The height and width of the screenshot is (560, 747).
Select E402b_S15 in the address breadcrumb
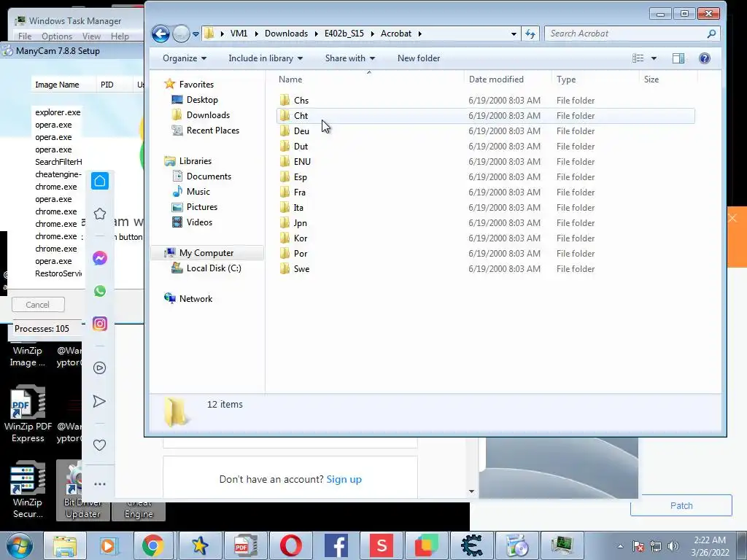pos(344,34)
